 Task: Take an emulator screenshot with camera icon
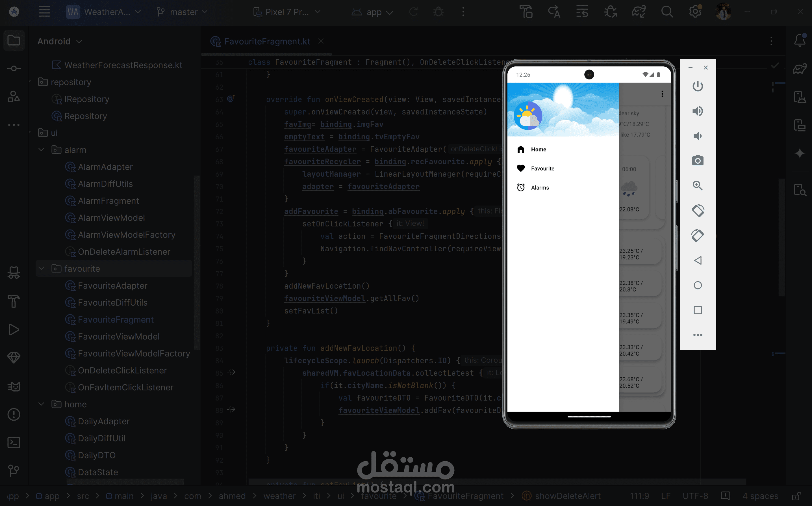[698, 161]
